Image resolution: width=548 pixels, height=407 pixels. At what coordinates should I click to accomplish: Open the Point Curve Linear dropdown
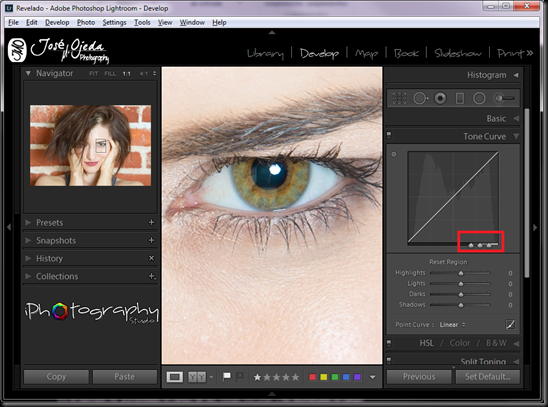click(453, 325)
